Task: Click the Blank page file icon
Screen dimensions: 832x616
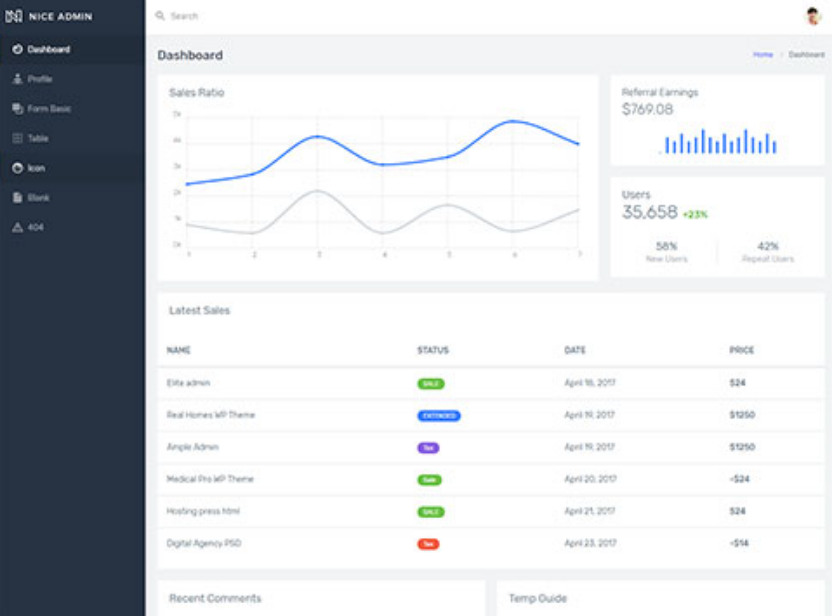Action: tap(18, 198)
